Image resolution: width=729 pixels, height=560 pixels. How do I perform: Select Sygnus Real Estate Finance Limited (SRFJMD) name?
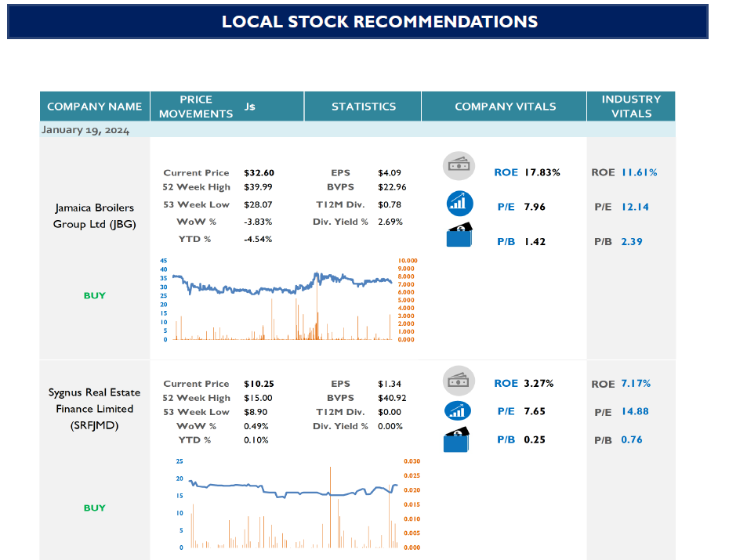[x=94, y=409]
